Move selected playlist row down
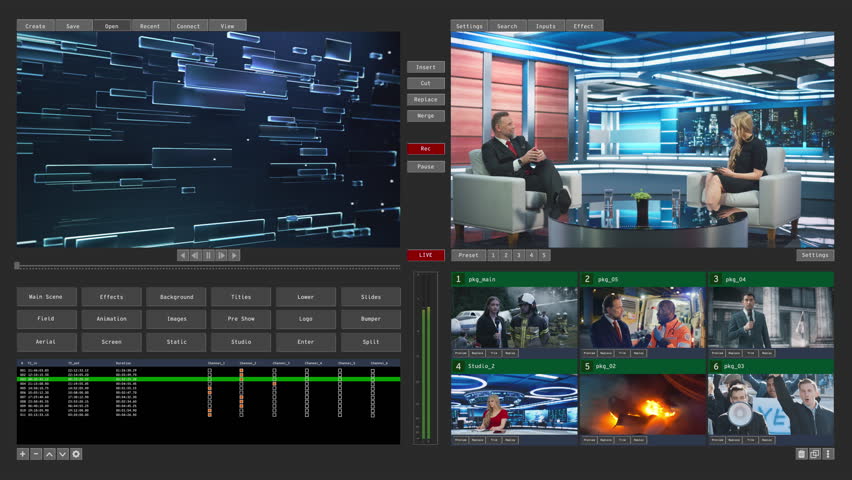This screenshot has width=852, height=480. pyautogui.click(x=62, y=454)
